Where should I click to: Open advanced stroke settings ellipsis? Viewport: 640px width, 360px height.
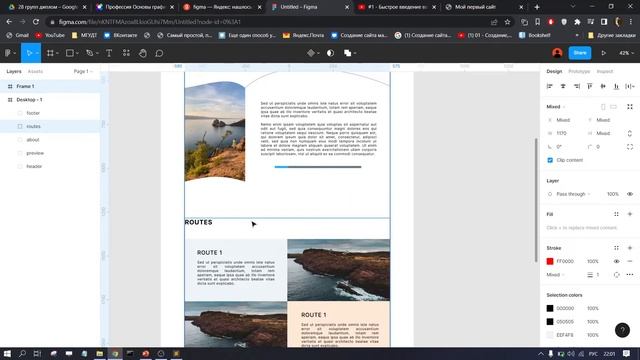click(630, 275)
